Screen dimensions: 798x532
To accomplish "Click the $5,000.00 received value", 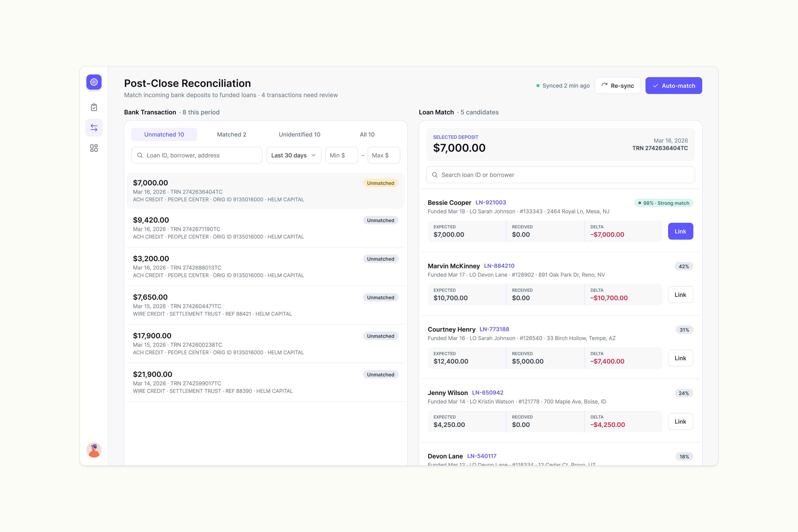I will pyautogui.click(x=528, y=361).
